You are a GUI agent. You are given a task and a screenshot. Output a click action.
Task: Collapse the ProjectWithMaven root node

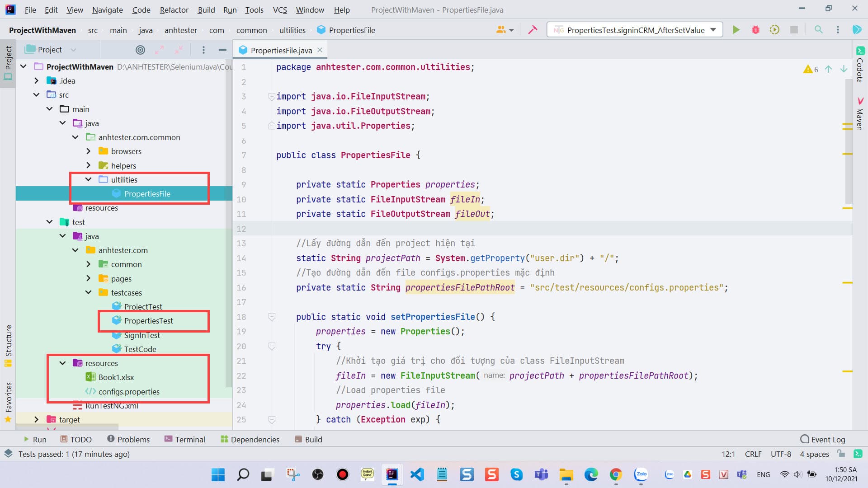tap(24, 66)
